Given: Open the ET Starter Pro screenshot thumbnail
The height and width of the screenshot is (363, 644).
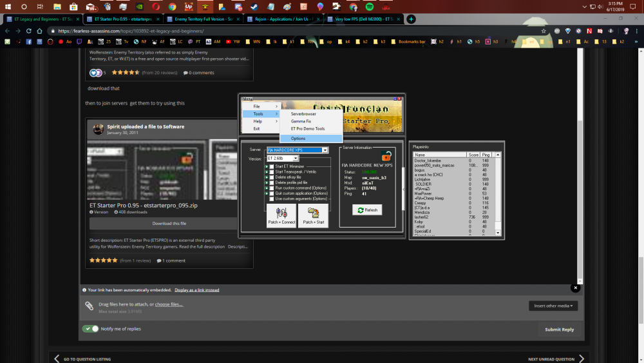Looking at the screenshot, I should tap(163, 170).
